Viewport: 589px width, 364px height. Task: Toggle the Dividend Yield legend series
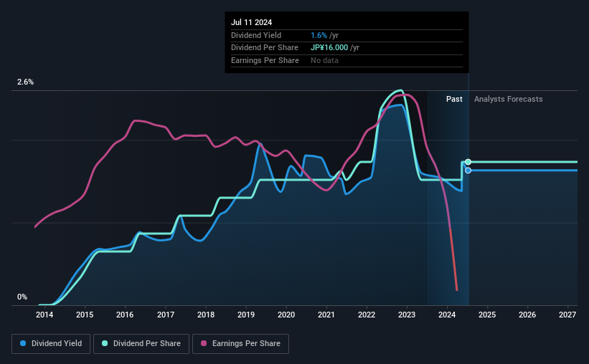click(51, 344)
